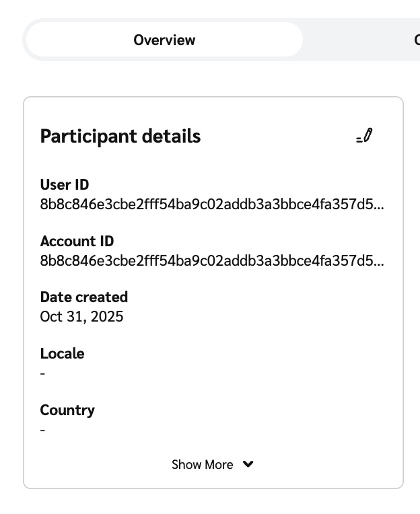
Task: Click the Show More text
Action: (x=202, y=465)
